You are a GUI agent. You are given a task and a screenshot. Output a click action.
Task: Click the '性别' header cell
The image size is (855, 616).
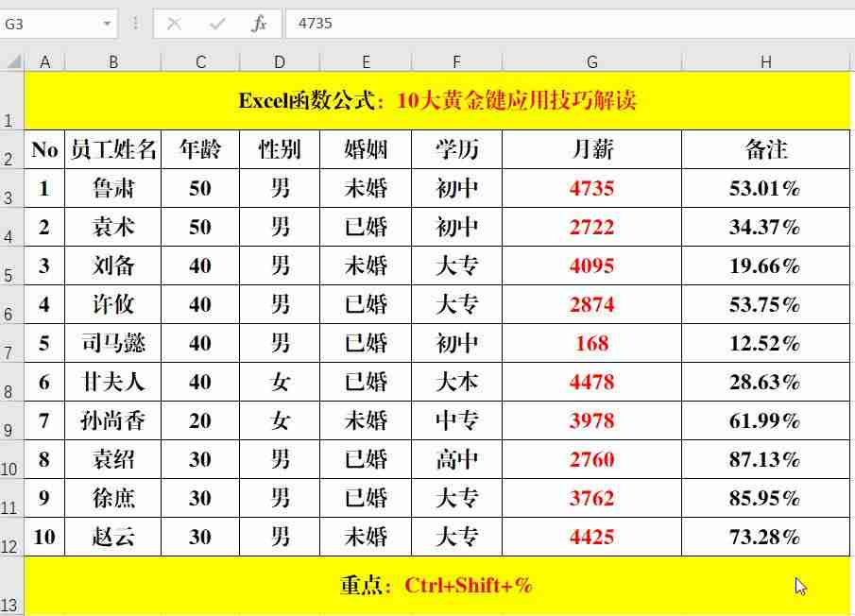click(280, 149)
